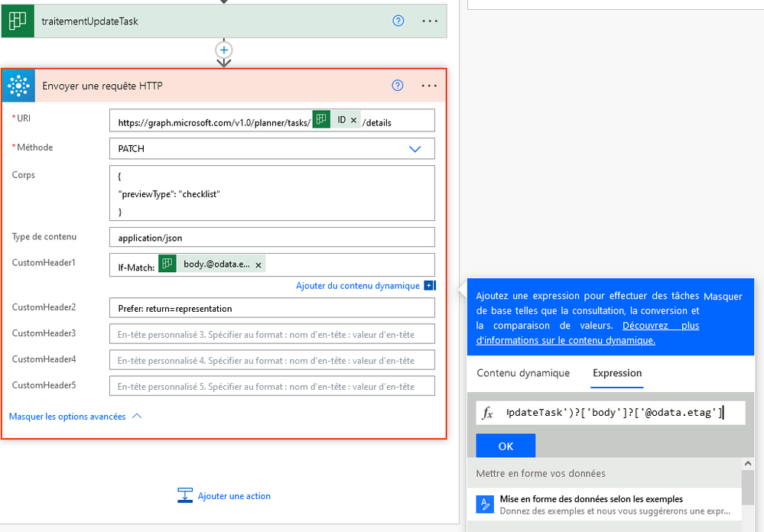
Task: Click the Envoyer une requête HTTP header title
Action: tap(102, 86)
